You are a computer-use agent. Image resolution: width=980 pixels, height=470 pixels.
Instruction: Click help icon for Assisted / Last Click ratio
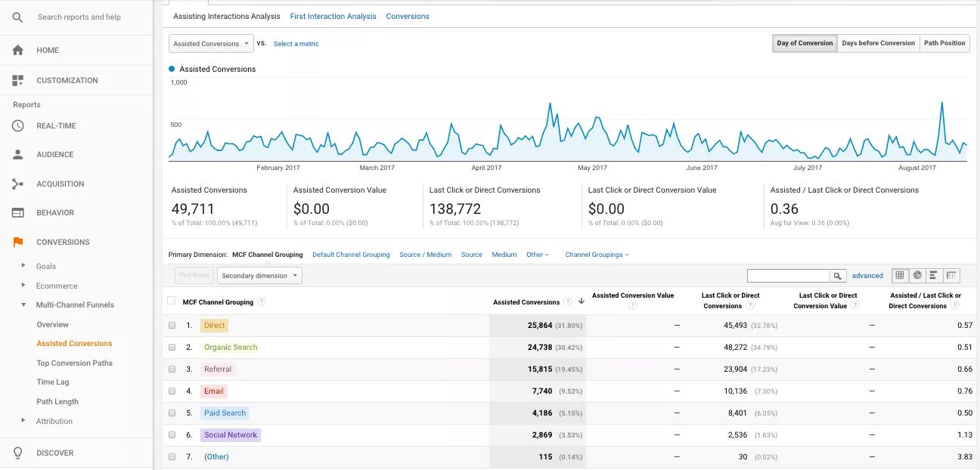[x=955, y=305]
